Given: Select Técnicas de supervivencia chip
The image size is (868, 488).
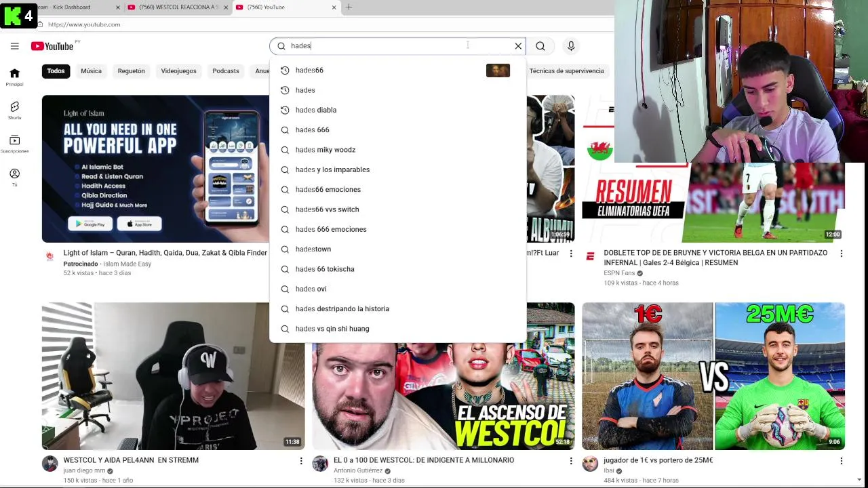Looking at the screenshot, I should [566, 71].
